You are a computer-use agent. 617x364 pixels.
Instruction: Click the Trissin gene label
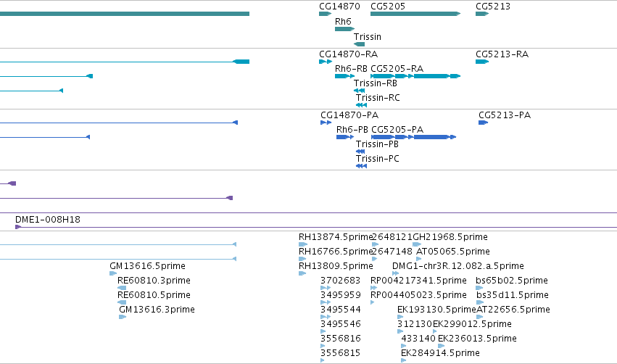(367, 37)
